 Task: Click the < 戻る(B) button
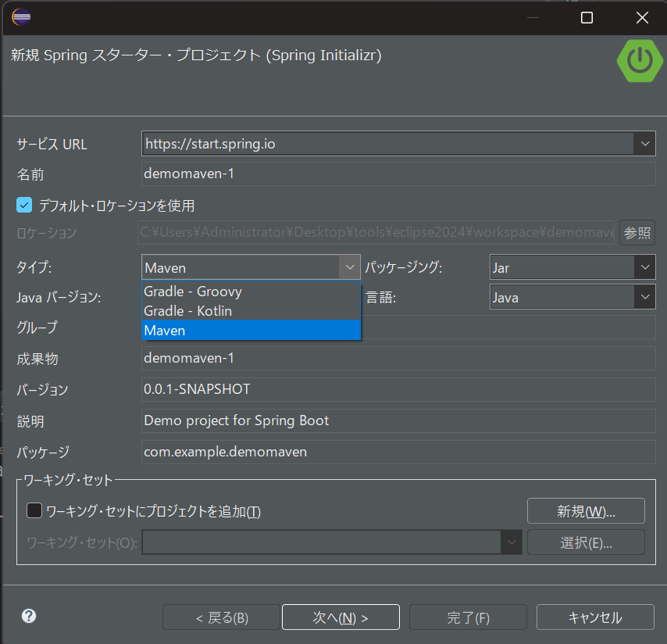221,617
